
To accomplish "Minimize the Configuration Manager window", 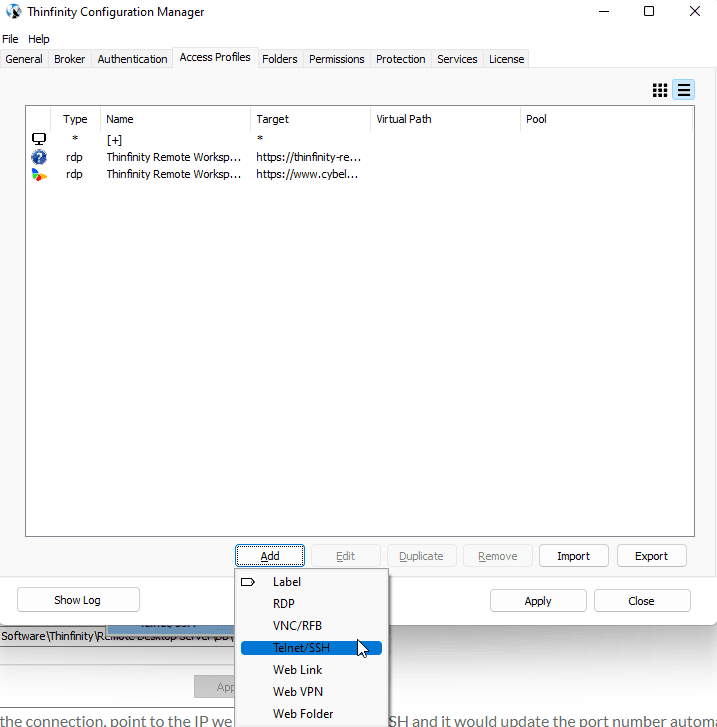I will (604, 11).
